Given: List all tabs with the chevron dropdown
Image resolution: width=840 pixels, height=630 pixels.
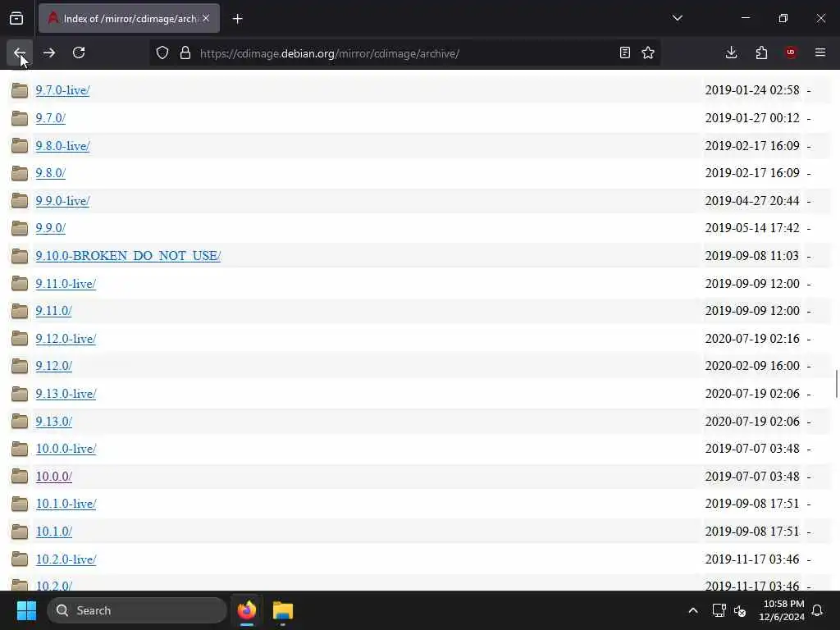Looking at the screenshot, I should tap(677, 18).
